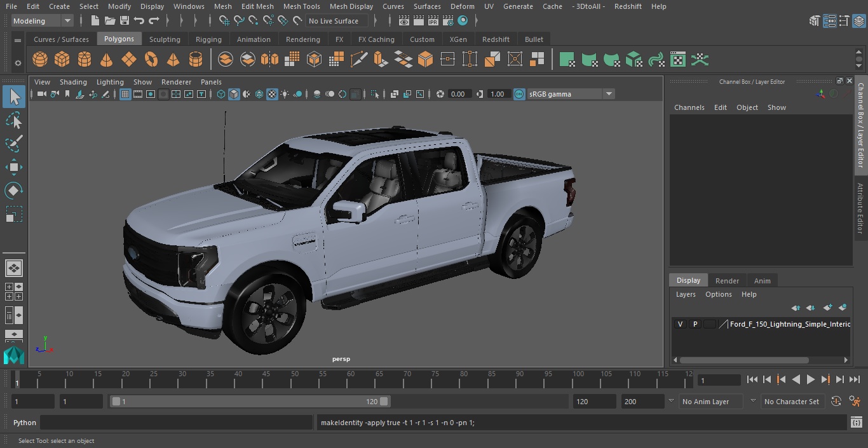This screenshot has height=448, width=868.
Task: Click the New Scene icon
Action: point(95,21)
